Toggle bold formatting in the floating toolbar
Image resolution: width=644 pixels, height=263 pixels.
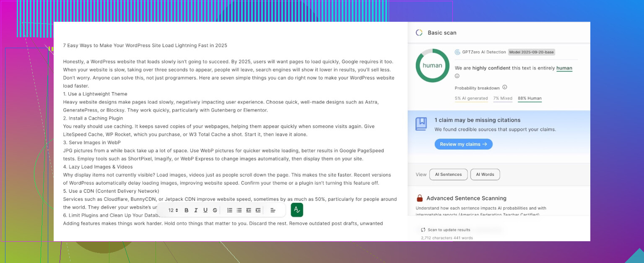[187, 210]
